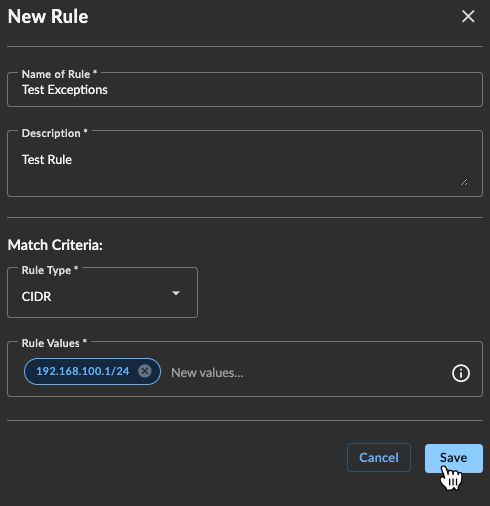Image resolution: width=490 pixels, height=506 pixels.
Task: Close the New Rule dialog
Action: click(468, 16)
